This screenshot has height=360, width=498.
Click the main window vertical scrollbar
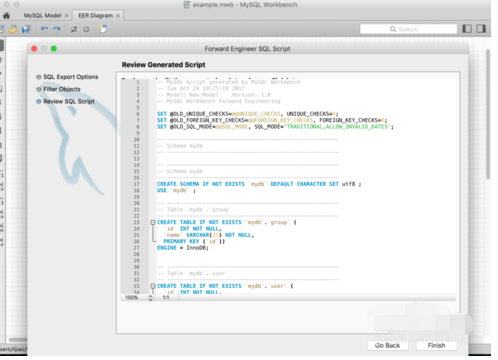[488, 113]
